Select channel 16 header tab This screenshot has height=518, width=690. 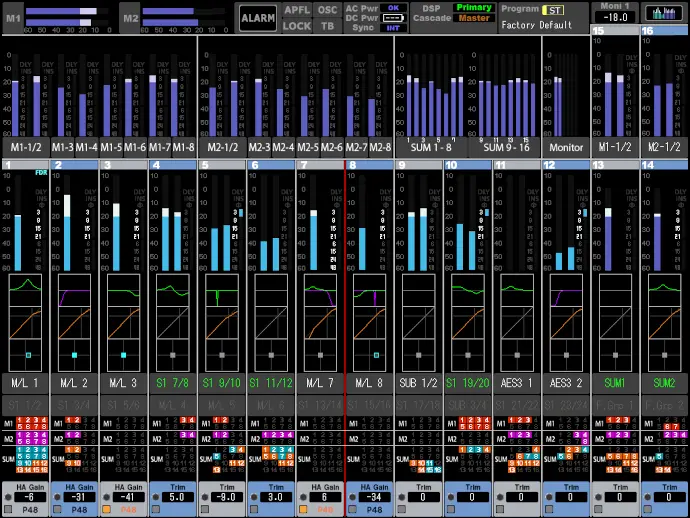click(x=665, y=31)
